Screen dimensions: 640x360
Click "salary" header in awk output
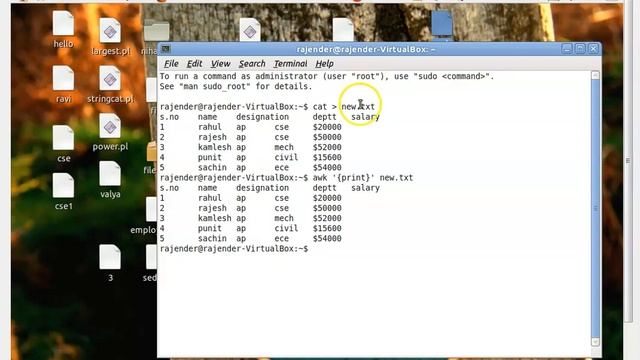pos(365,188)
